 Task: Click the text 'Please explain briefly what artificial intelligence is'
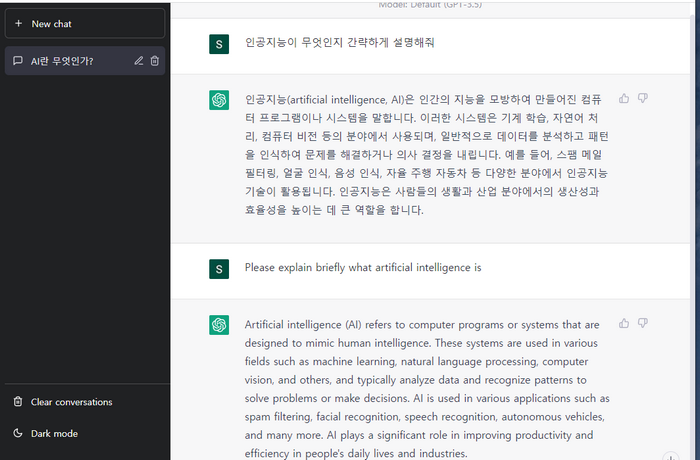pyautogui.click(x=363, y=268)
